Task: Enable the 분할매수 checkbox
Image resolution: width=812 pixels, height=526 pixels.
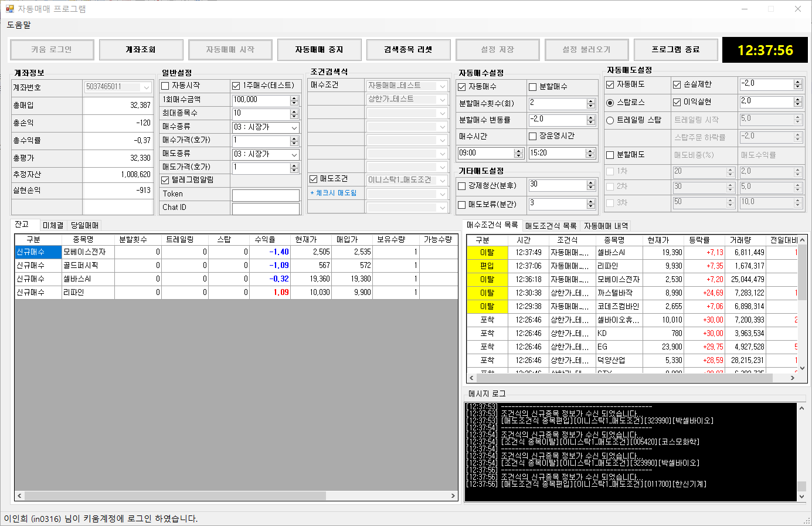Action: [x=533, y=87]
